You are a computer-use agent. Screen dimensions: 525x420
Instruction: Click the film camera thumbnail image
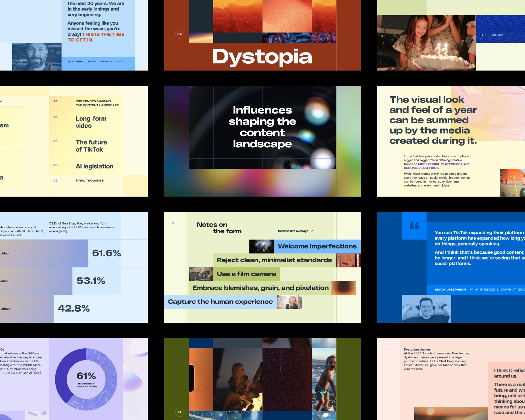(x=201, y=274)
